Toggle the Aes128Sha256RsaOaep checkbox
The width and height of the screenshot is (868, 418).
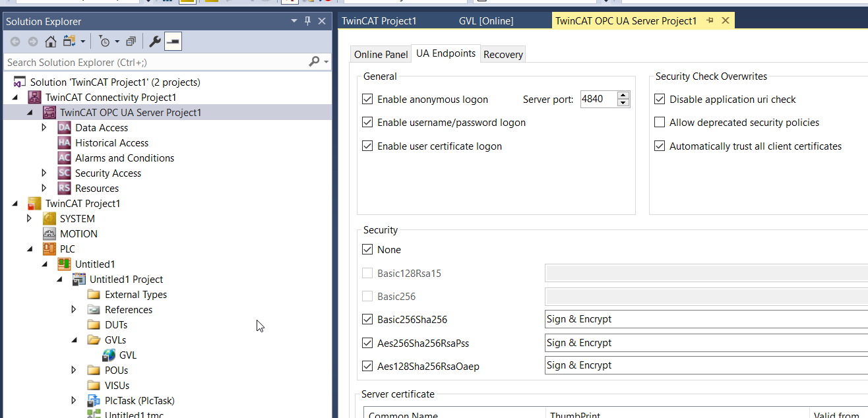point(367,365)
